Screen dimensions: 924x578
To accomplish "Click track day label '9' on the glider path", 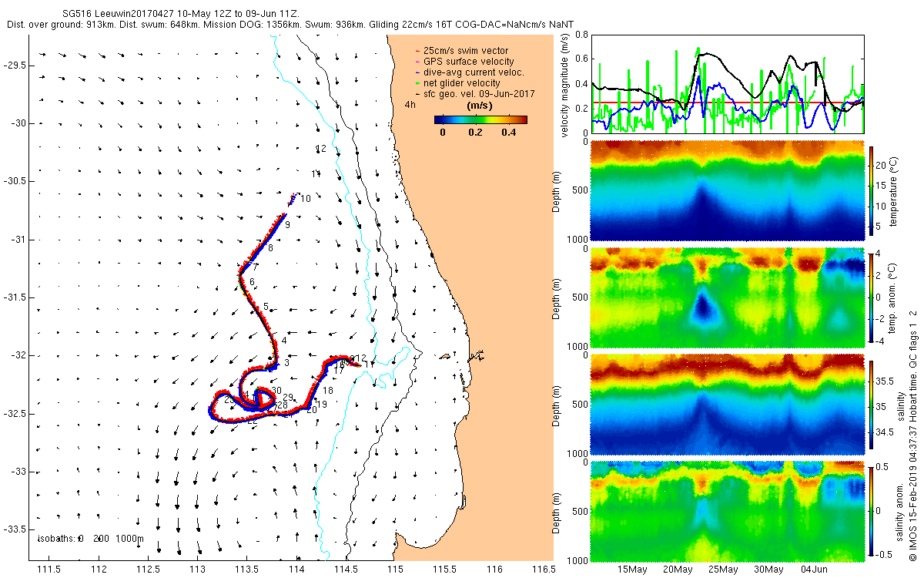I will (287, 224).
